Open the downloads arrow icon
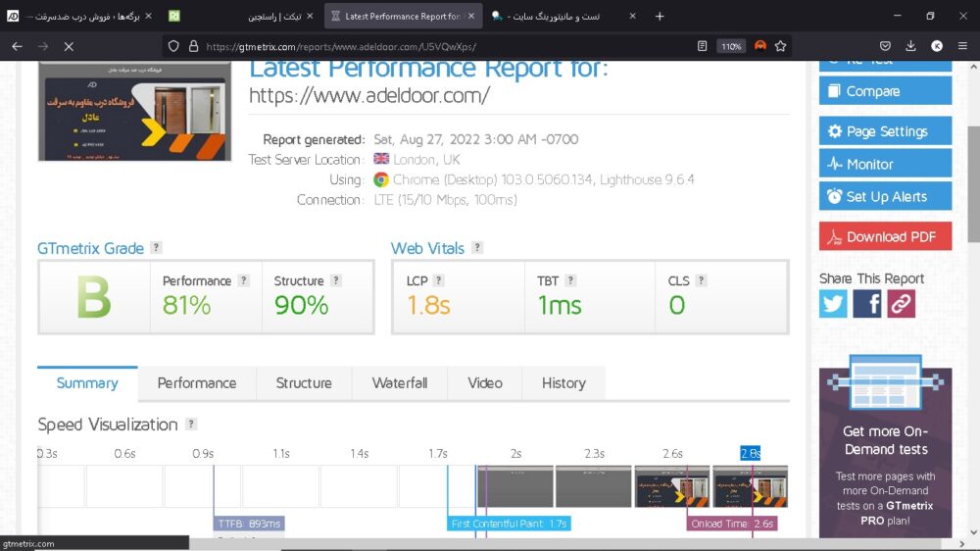This screenshot has height=551, width=980. 910,46
